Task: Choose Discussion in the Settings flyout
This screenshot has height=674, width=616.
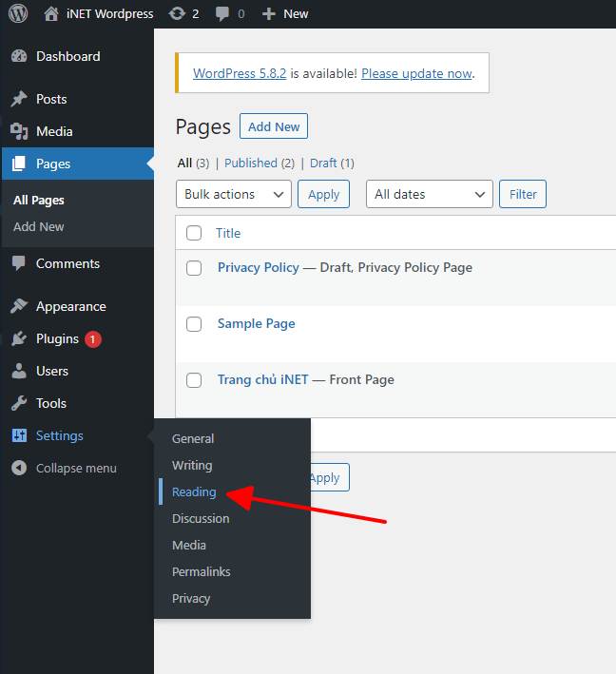Action: coord(201,518)
